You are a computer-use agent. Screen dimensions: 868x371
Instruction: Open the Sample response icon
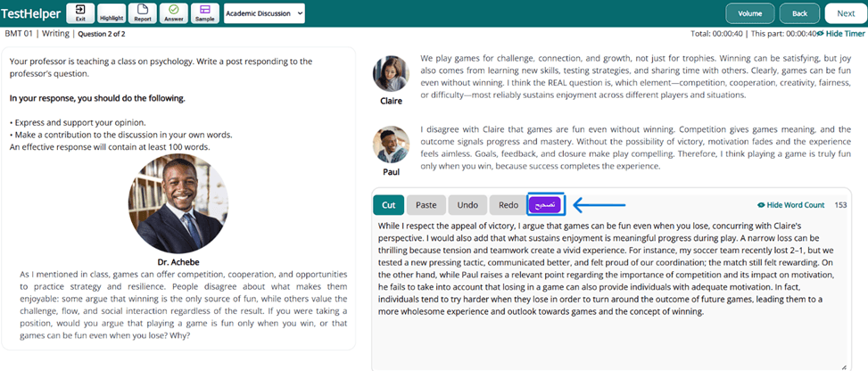pos(204,13)
